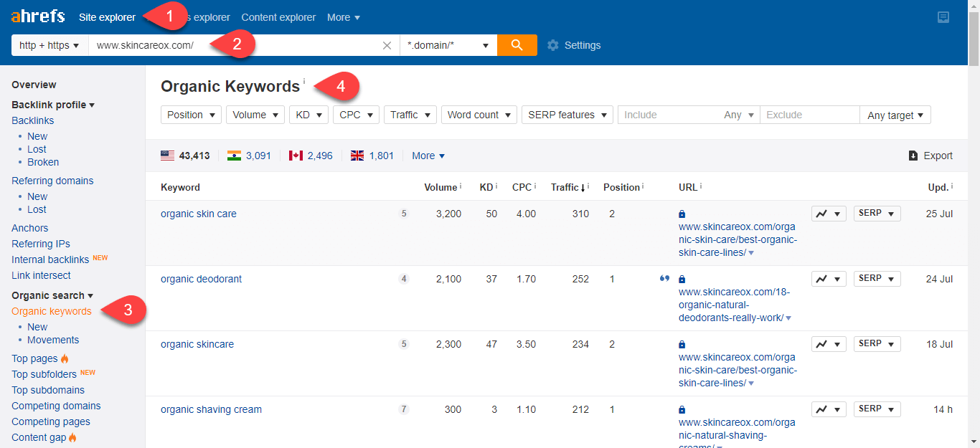
Task: Click the ahrefs logo
Action: tap(38, 16)
